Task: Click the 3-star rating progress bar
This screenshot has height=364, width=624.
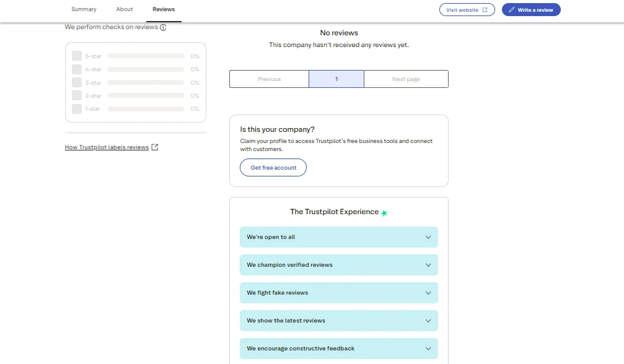Action: 146,83
